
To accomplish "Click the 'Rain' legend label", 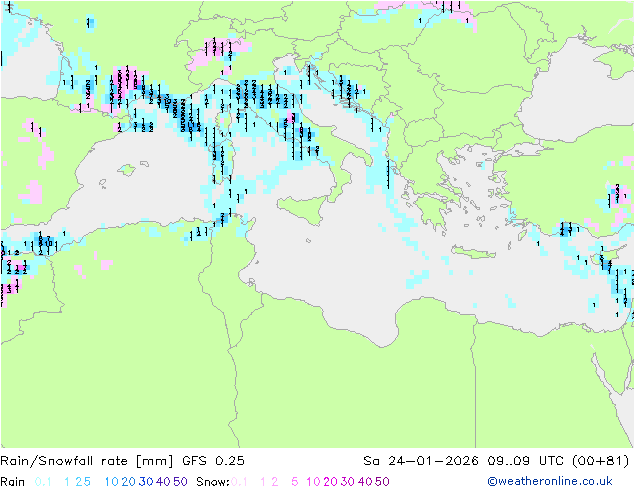I will 13,482.
